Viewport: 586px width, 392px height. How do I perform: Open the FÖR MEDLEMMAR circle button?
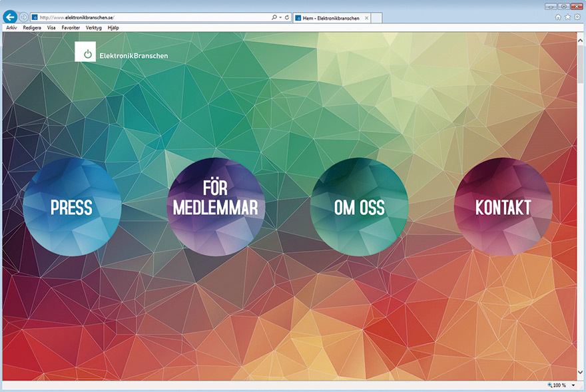[x=216, y=207]
